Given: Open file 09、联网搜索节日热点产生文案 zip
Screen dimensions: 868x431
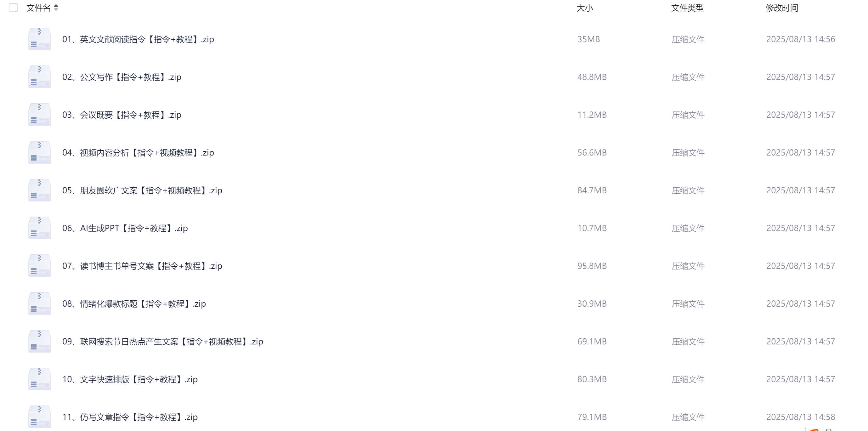Looking at the screenshot, I should point(163,341).
